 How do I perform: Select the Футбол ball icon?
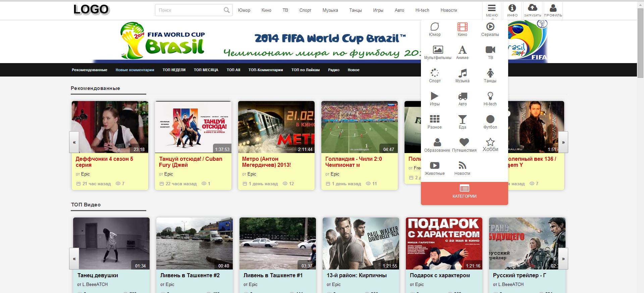[490, 119]
